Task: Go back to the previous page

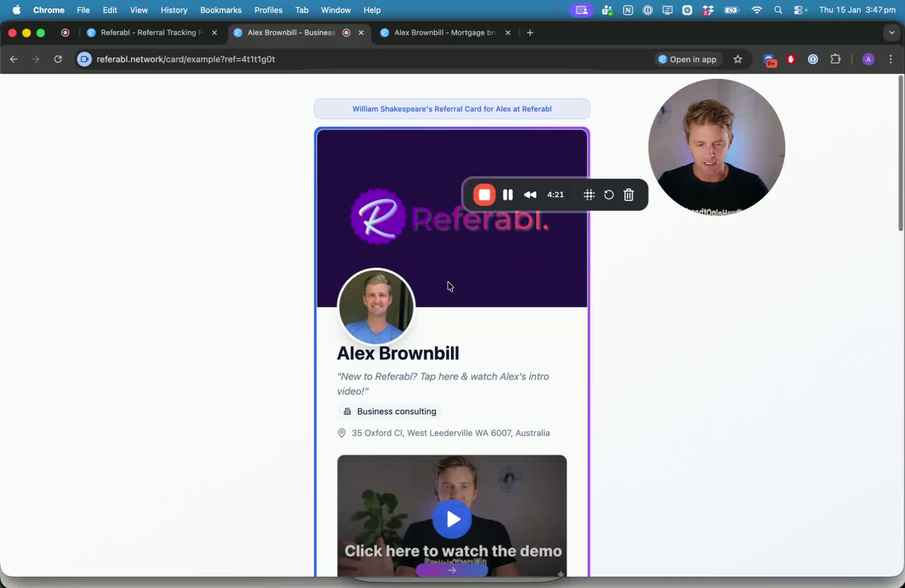Action: coord(14,59)
